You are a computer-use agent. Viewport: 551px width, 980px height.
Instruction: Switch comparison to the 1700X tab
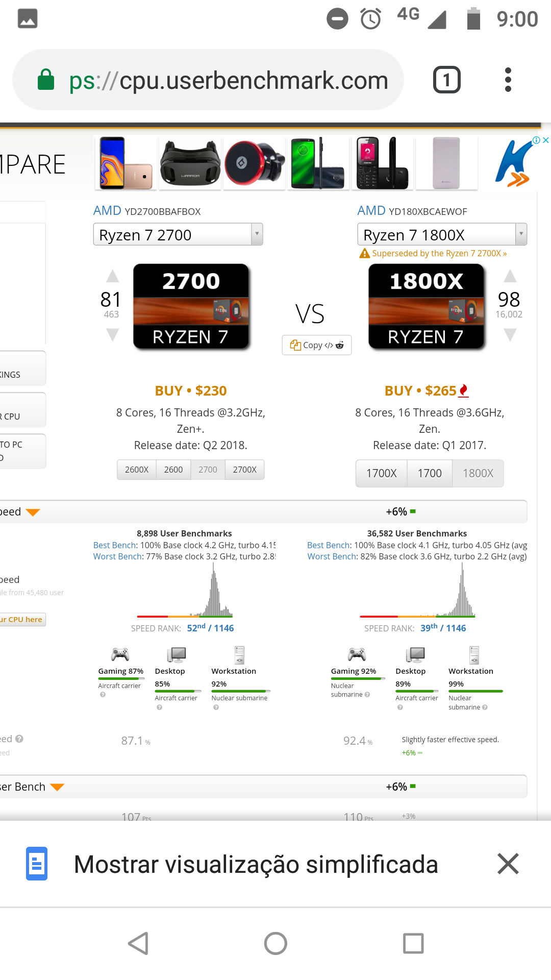(382, 473)
